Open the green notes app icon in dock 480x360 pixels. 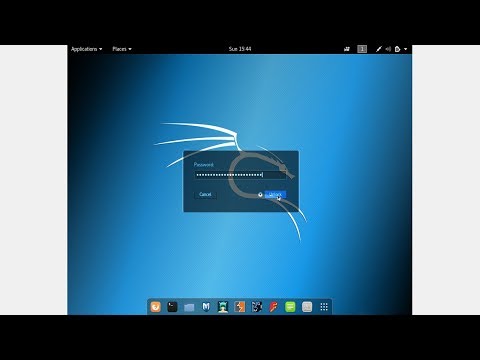click(290, 307)
